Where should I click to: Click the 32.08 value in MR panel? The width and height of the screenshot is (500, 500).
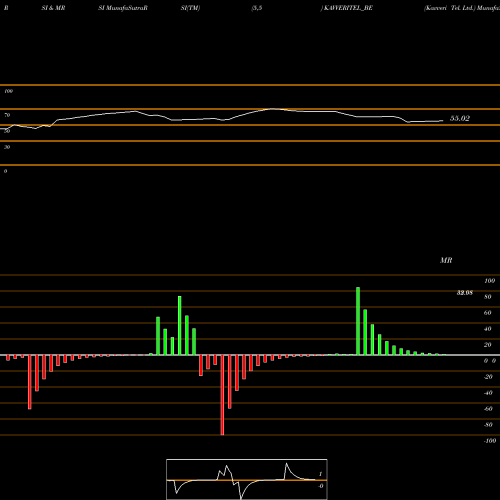465,293
